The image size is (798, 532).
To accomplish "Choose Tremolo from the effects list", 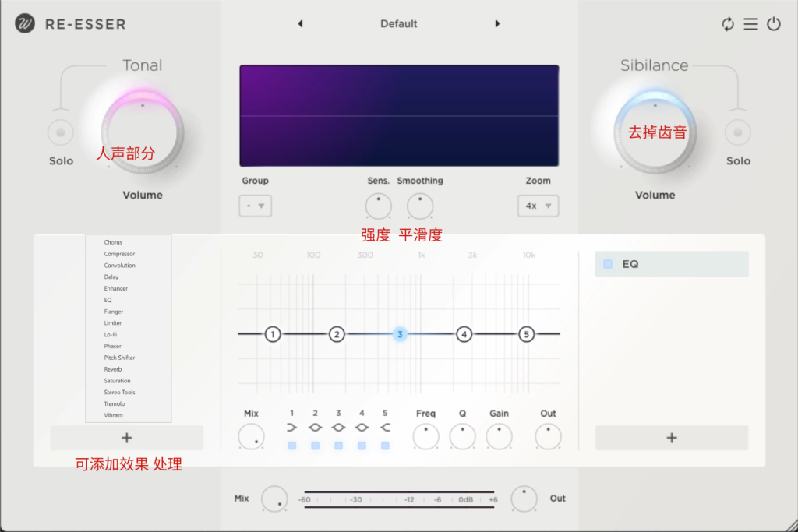I will (x=114, y=403).
